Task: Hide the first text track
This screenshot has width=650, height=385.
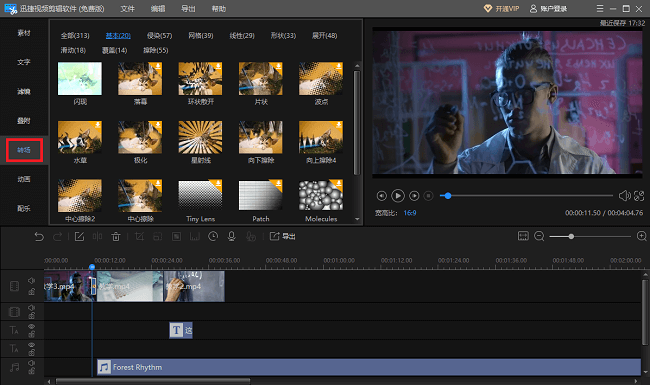Action: tap(32, 327)
